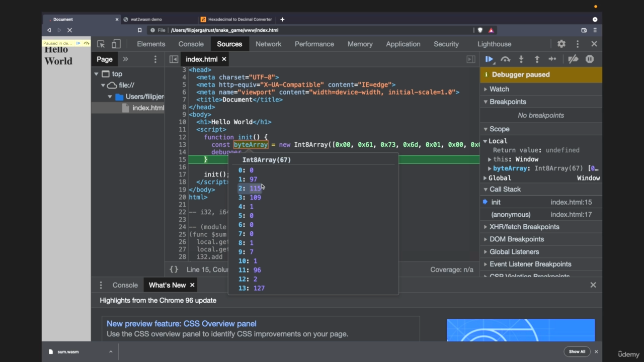Switch to the Console panel

[x=191, y=44]
